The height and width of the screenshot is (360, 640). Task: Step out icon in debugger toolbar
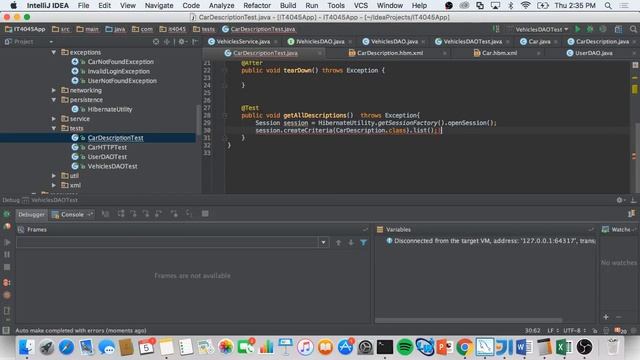pos(158,214)
